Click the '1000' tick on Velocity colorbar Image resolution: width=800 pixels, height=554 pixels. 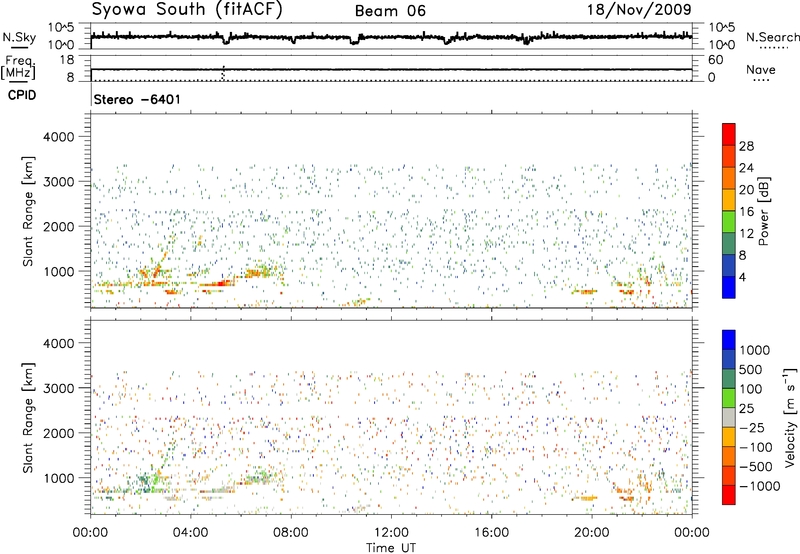point(755,350)
